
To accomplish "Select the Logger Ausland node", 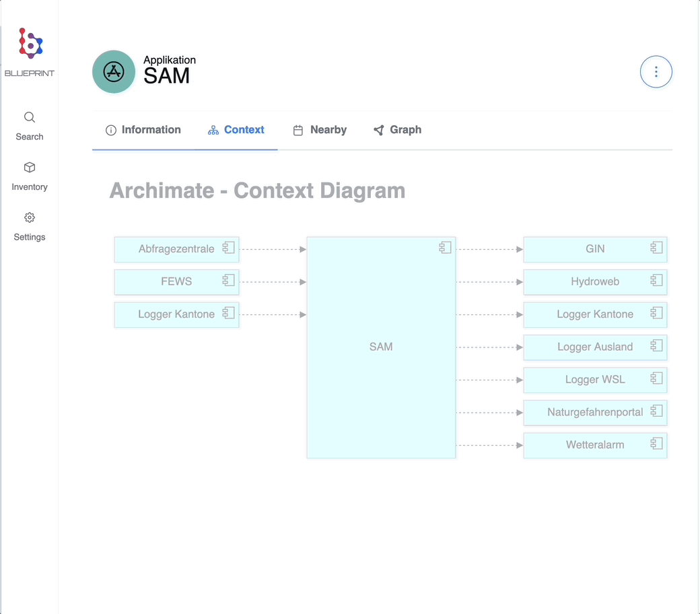I will [x=595, y=347].
